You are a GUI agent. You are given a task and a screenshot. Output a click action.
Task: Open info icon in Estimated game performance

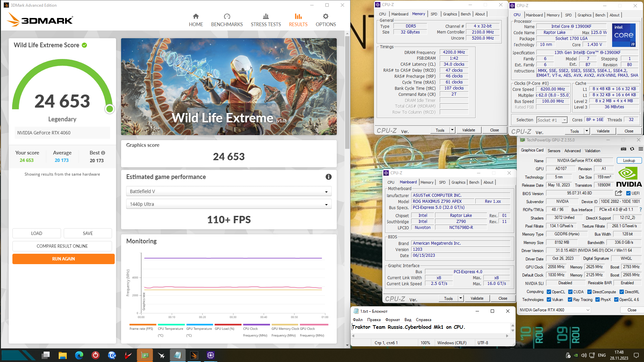(328, 177)
